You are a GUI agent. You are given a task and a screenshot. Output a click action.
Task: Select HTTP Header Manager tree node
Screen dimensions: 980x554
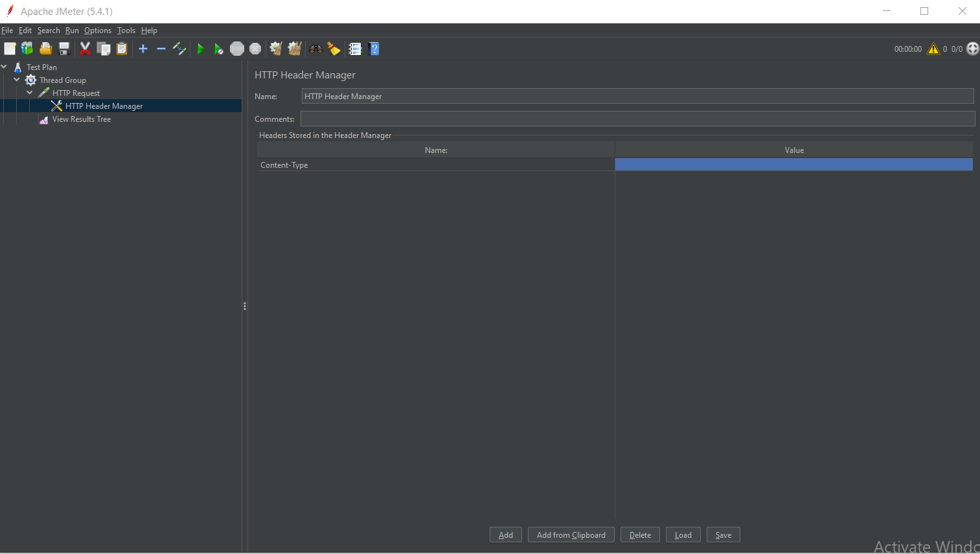[104, 106]
